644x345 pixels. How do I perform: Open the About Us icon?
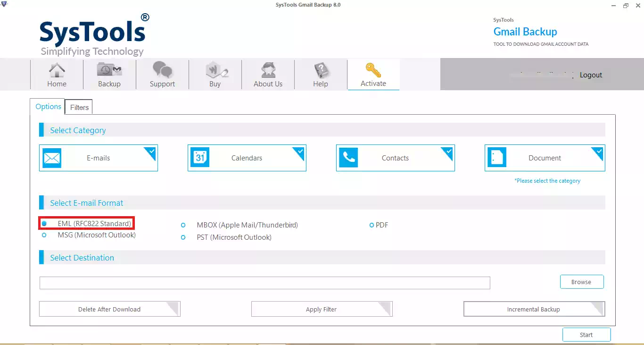click(268, 75)
